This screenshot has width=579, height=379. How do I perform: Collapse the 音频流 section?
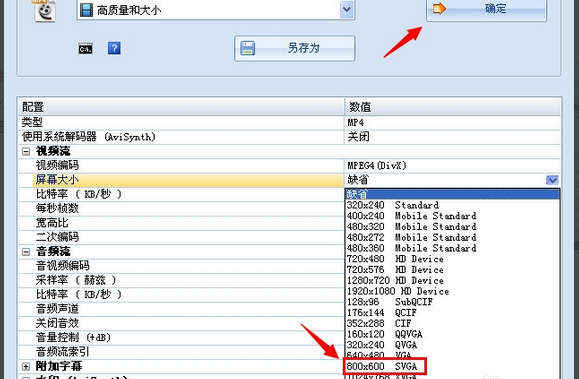26,252
